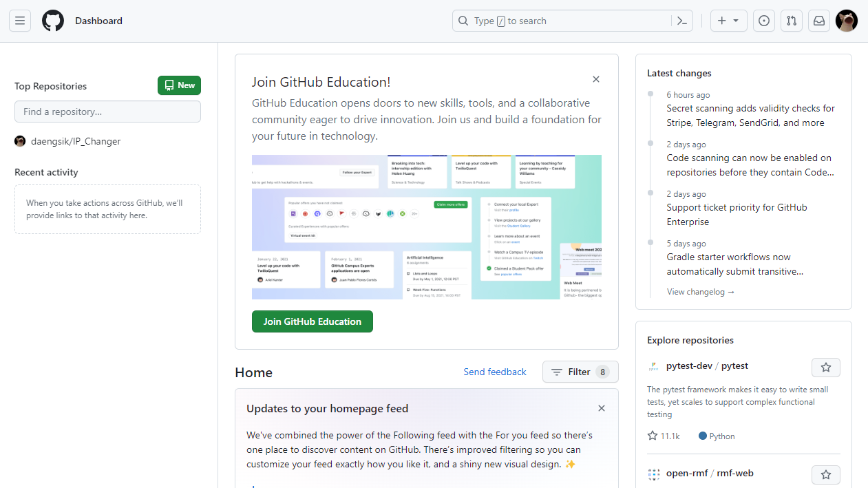Open the Create new plus dropdown
Screen dimensions: 868x488
(x=728, y=21)
